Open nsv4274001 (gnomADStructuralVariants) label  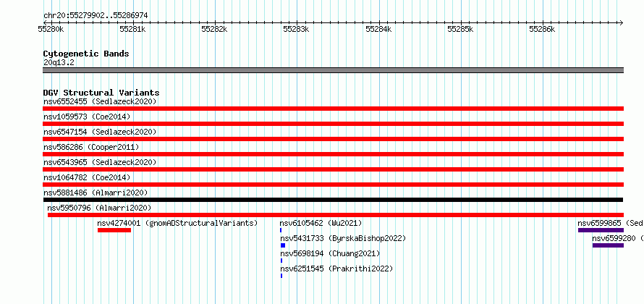click(x=177, y=223)
